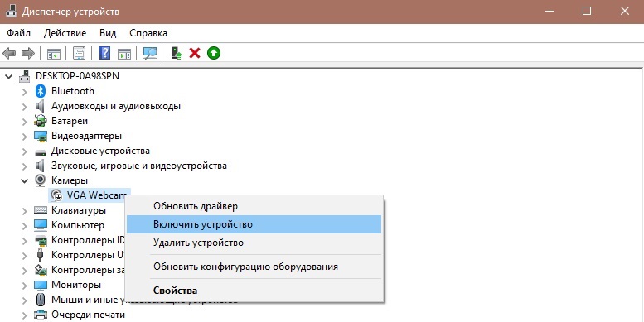Expand the Bluetooth category

[x=25, y=92]
